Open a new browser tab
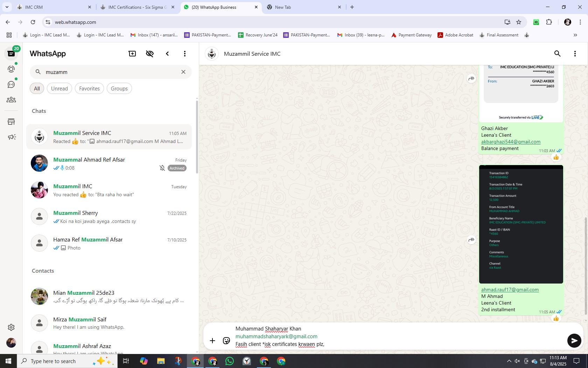Screen dimensions: 588x368 click(x=352, y=7)
